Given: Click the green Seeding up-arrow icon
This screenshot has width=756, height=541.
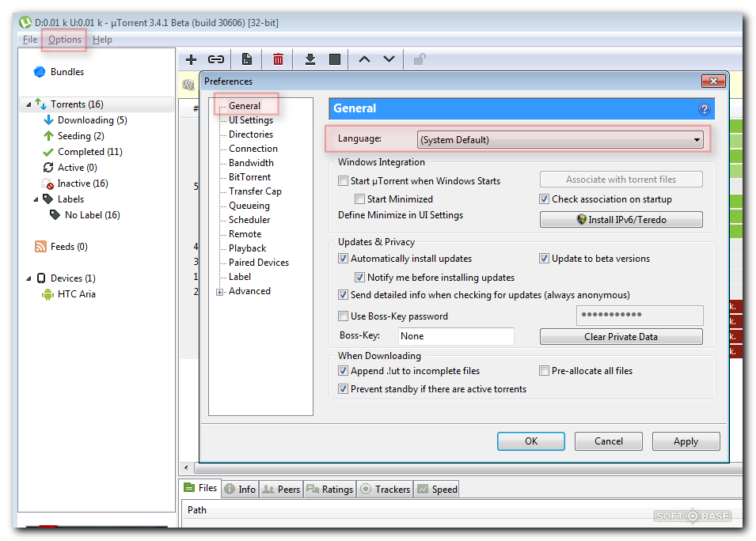Looking at the screenshot, I should click(x=48, y=136).
